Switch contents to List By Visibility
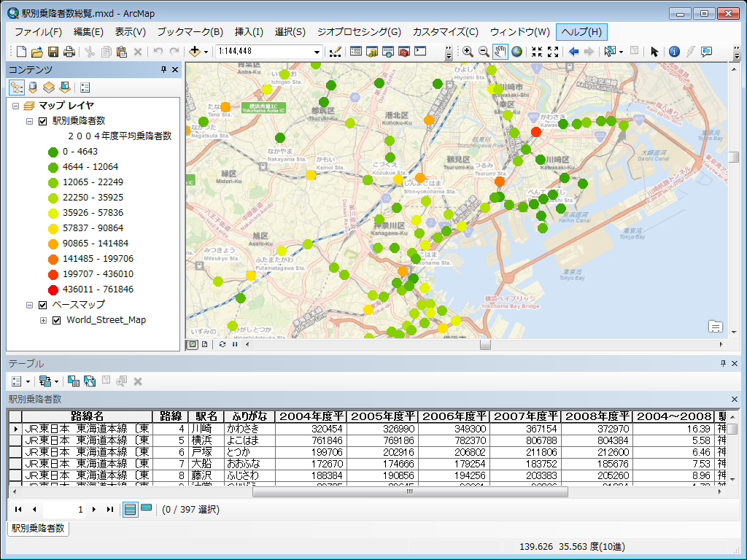Image resolution: width=747 pixels, height=560 pixels. (x=49, y=87)
